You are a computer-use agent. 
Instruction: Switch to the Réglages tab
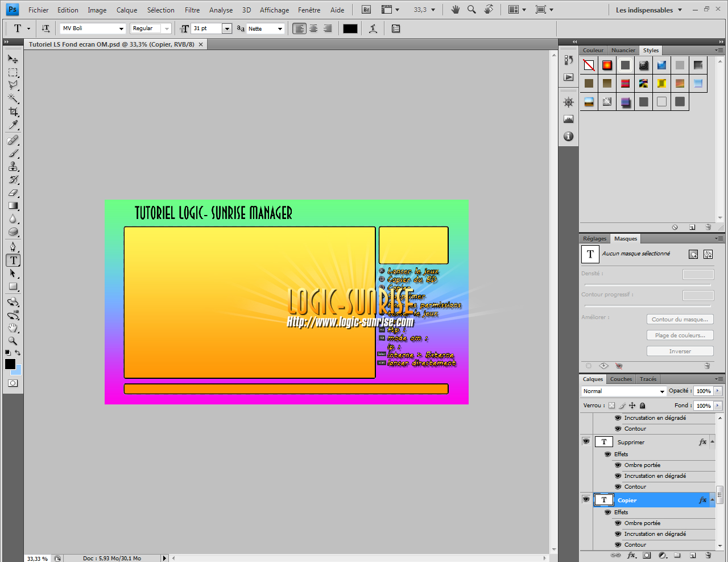(x=595, y=238)
